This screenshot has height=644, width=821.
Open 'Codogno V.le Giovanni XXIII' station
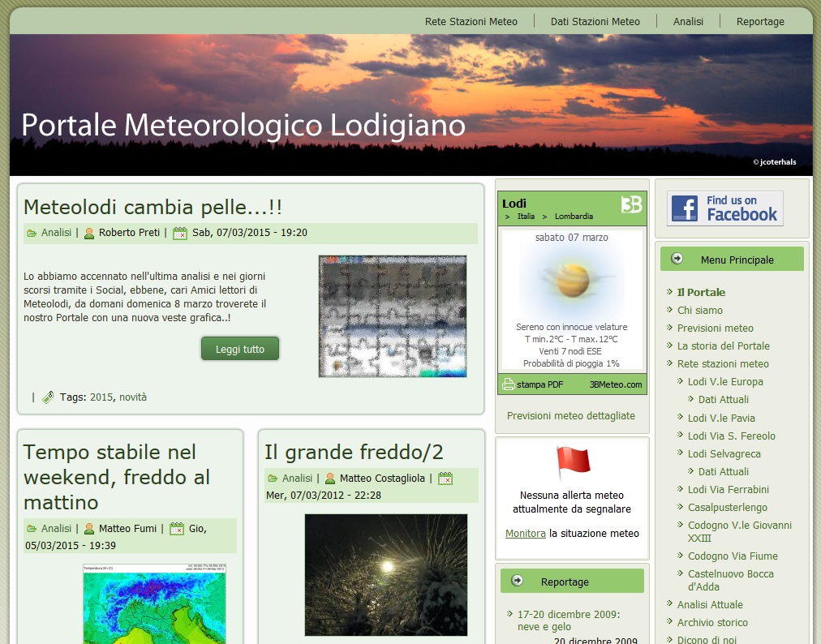tap(739, 531)
